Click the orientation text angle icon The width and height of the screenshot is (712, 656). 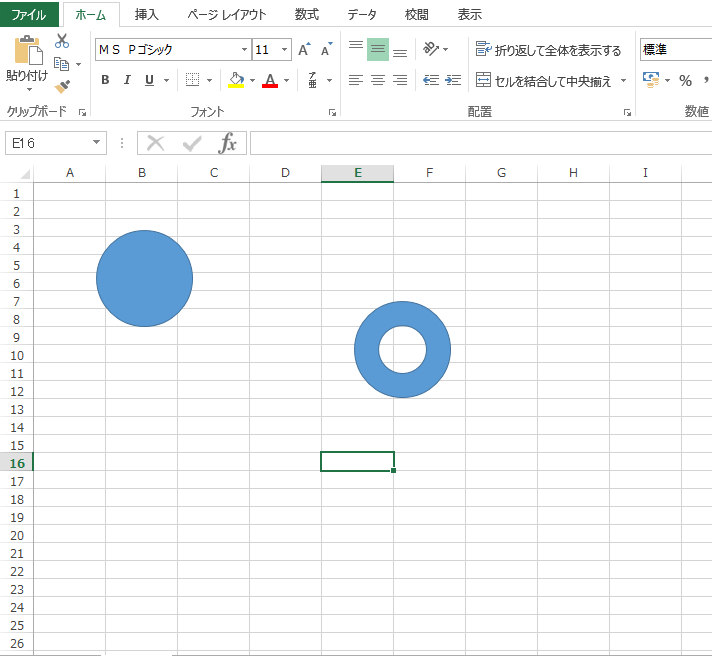tap(430, 49)
